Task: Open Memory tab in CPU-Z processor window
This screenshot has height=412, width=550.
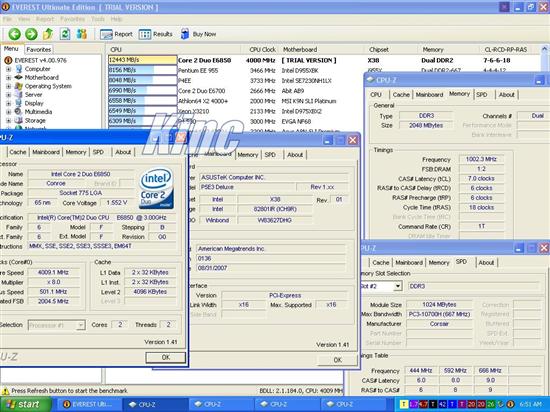Action: click(76, 152)
